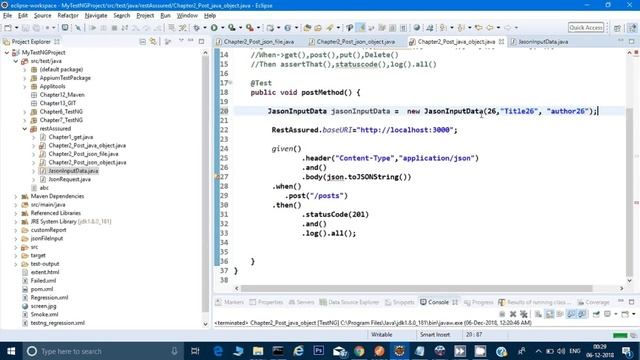The image size is (640, 360).
Task: Minimize the Project Explorer panel
Action: pos(191,41)
